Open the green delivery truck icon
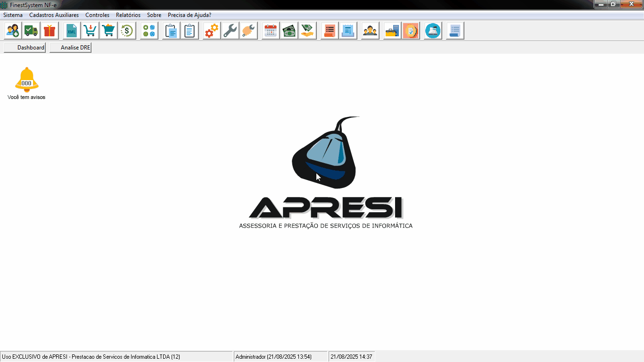644x362 pixels. pyautogui.click(x=31, y=31)
